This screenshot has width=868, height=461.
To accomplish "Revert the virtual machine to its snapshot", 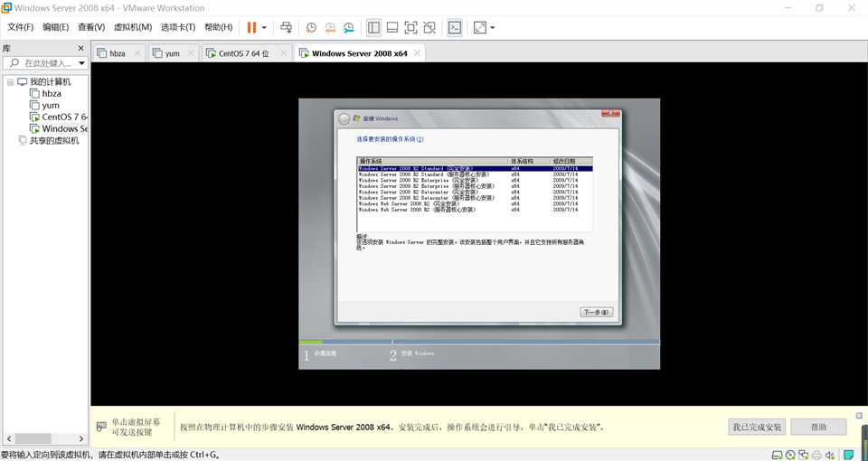I will coord(330,27).
